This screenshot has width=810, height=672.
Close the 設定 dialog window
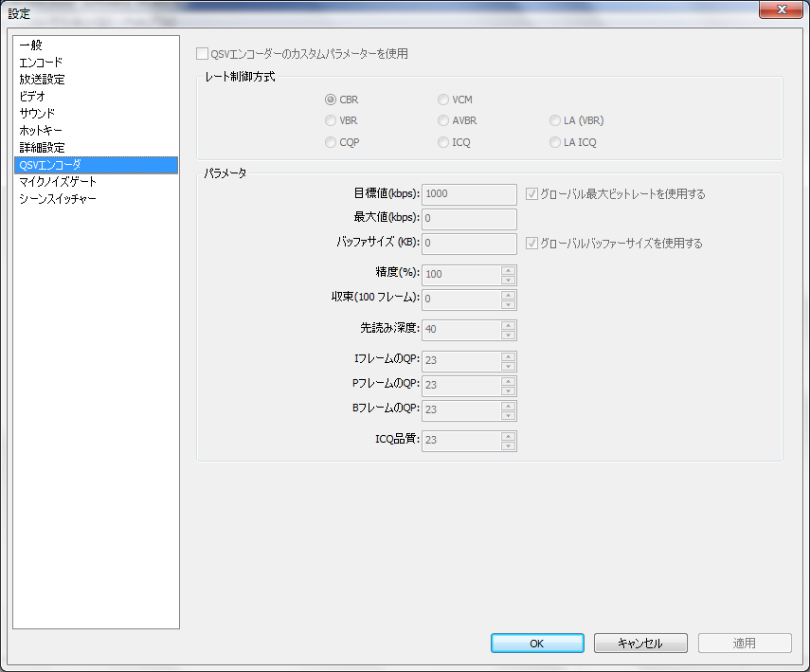coord(781,9)
